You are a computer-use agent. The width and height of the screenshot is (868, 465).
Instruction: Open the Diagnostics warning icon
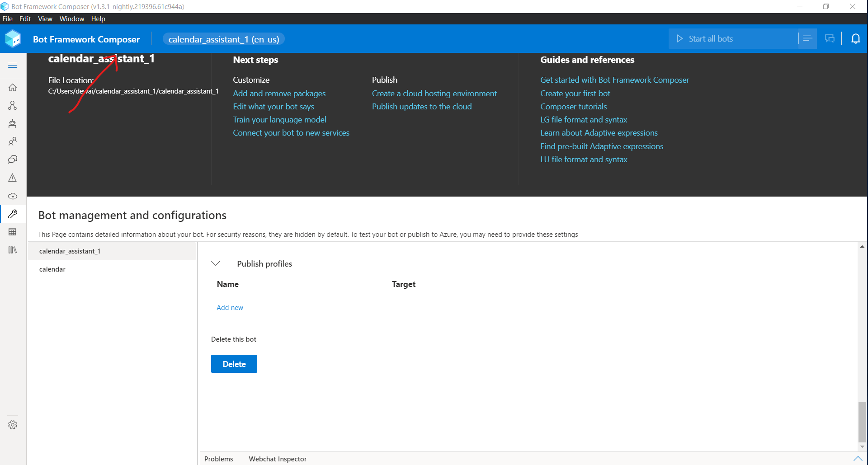tap(13, 178)
